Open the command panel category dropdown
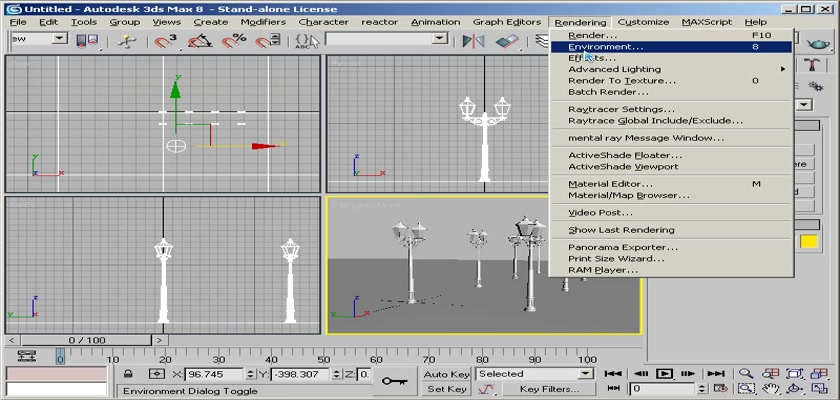 (x=804, y=105)
